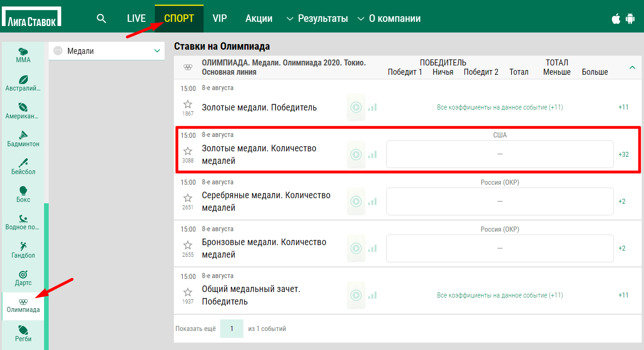This screenshot has height=350, width=644.
Task: Select MMA in sports sidebar
Action: 23,55
